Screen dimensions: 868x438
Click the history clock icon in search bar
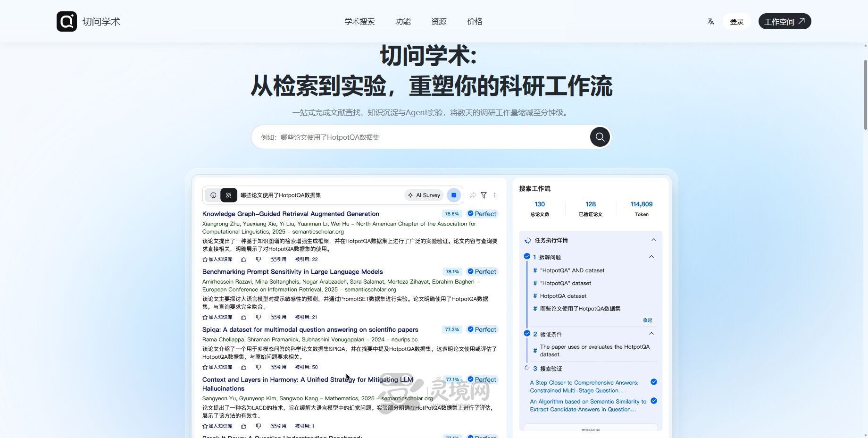[213, 195]
